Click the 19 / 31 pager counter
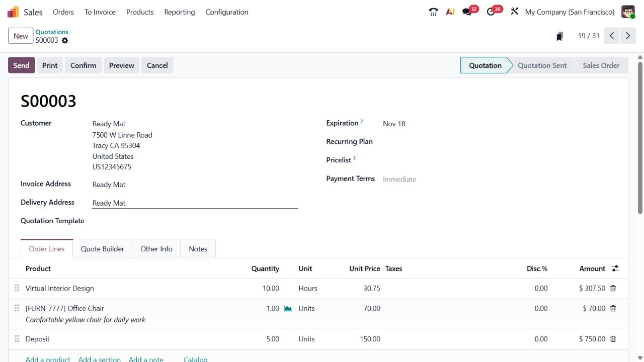644x362 pixels. [x=588, y=36]
